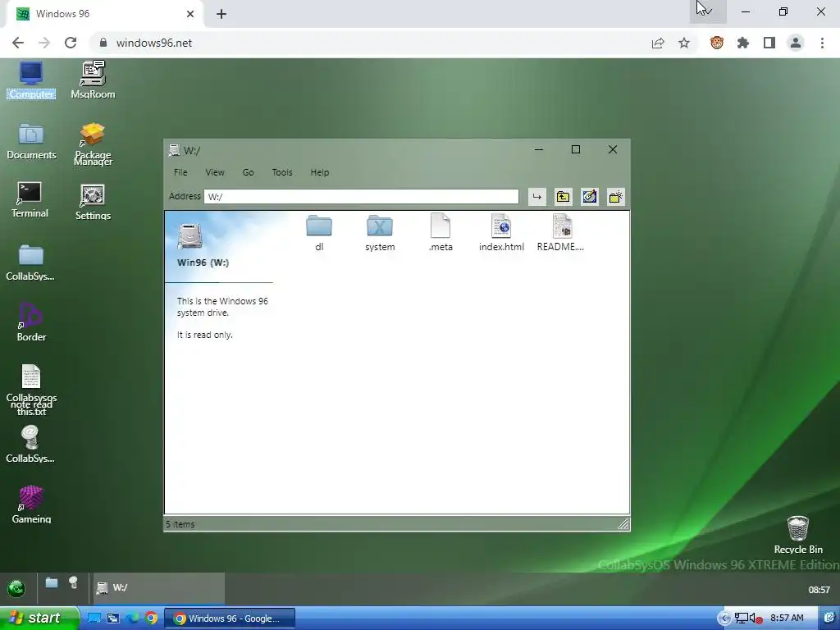Open the Windows 96 green start orb
The image size is (840, 630).
(16, 588)
